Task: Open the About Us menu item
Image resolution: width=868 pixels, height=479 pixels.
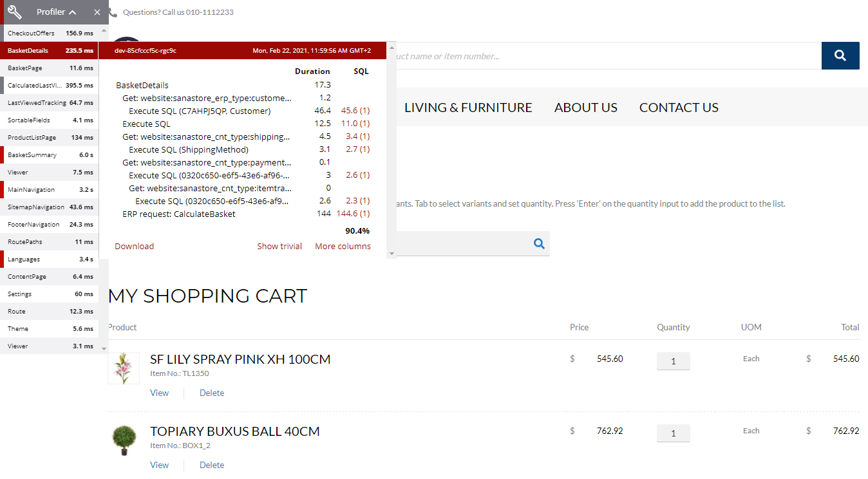Action: coord(586,108)
